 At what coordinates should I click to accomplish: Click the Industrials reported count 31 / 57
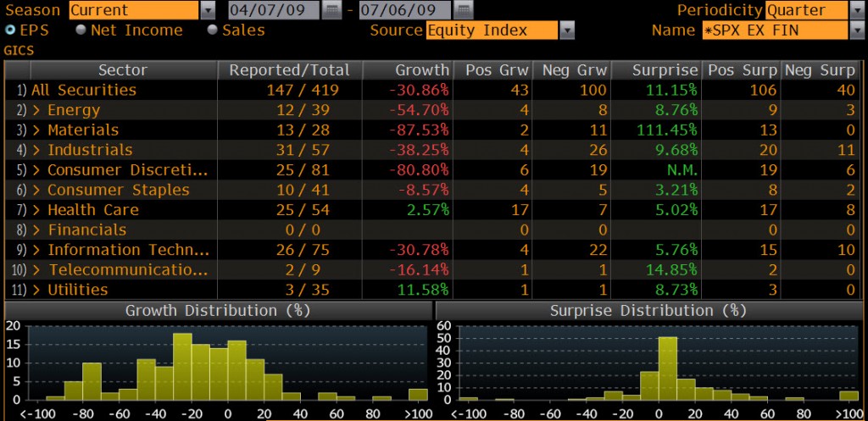303,150
